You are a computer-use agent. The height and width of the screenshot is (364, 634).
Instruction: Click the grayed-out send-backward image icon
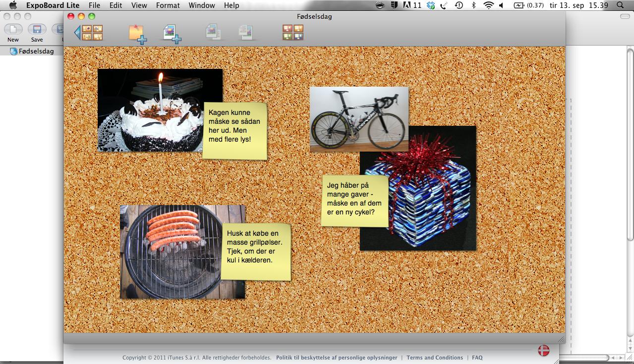245,32
